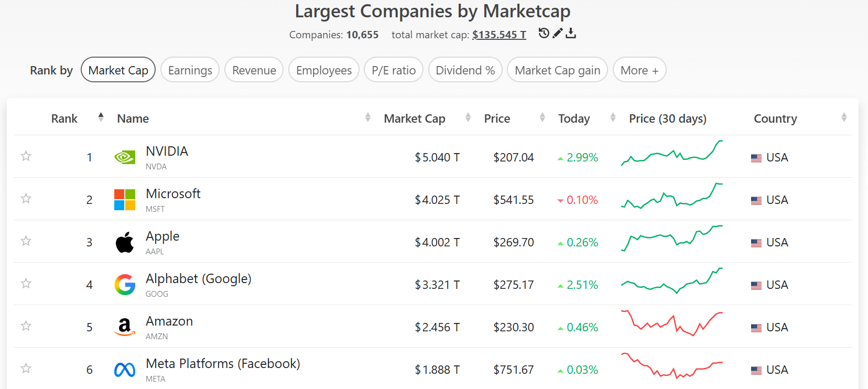Screen dimensions: 868x389
Task: Select the Earnings rank-by tab
Action: coord(190,70)
